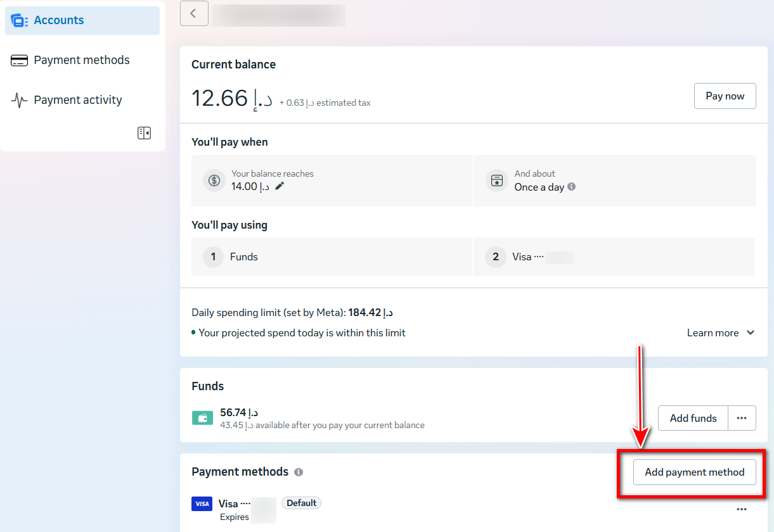This screenshot has width=774, height=532.
Task: Click the Pay now button
Action: [725, 96]
